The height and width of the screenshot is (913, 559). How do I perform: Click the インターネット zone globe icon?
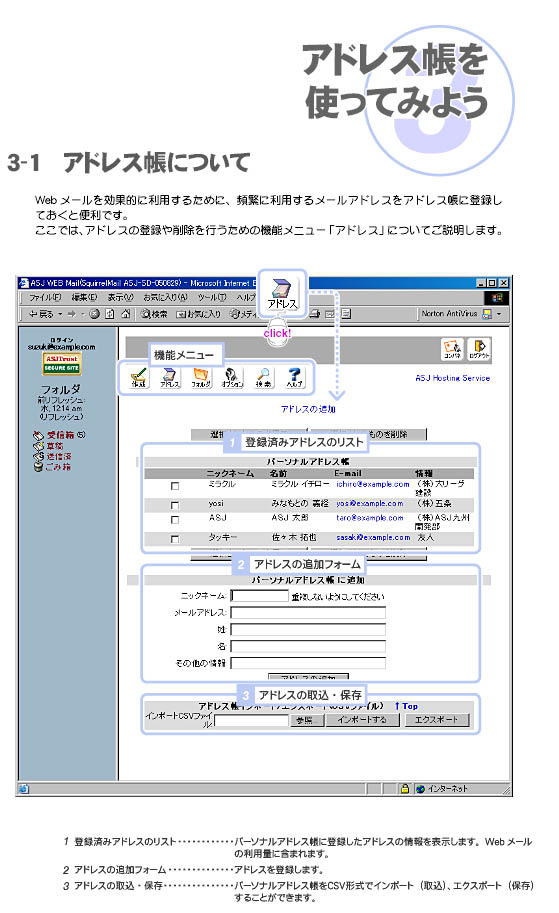[420, 788]
